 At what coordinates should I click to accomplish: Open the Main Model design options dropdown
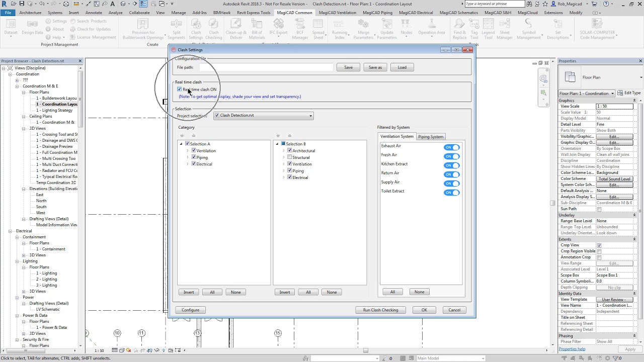tap(451, 358)
